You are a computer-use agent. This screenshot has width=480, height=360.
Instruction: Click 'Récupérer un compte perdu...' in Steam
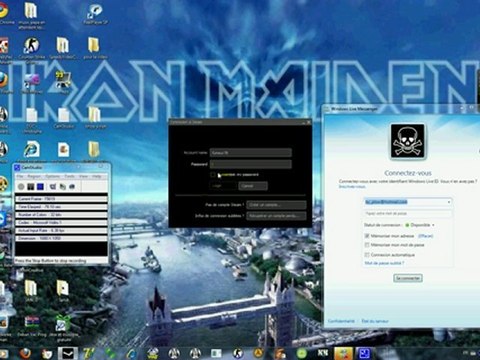276,216
